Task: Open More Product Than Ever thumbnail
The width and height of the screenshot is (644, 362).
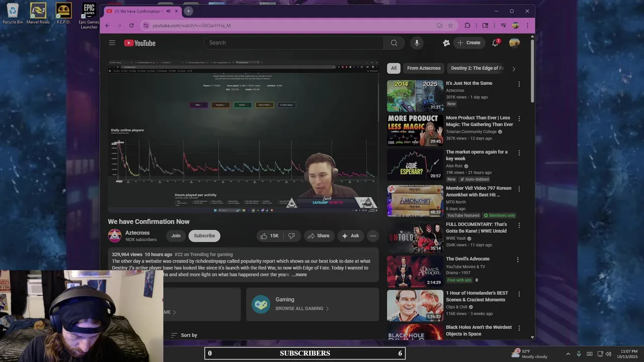Action: pos(415,130)
